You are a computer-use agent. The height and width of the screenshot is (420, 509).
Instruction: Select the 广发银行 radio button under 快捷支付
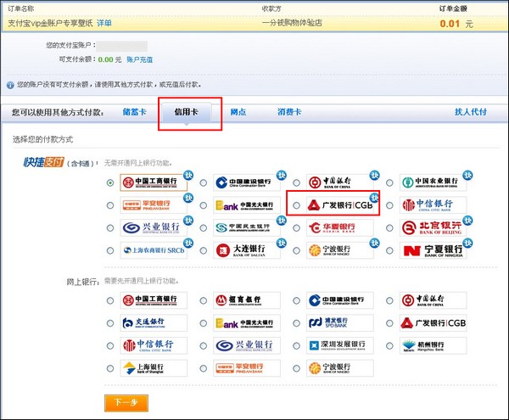click(296, 205)
